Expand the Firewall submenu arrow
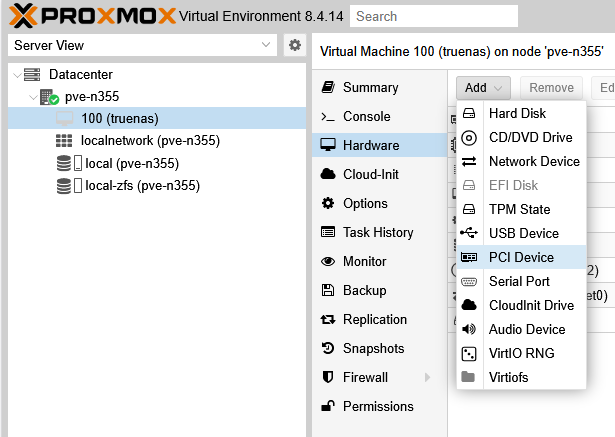 [427, 377]
